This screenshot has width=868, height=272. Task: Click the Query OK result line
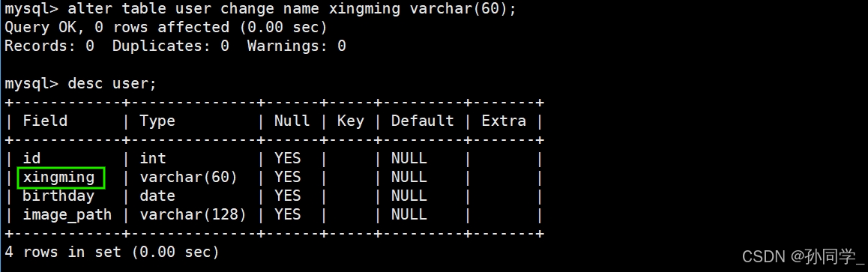click(166, 28)
